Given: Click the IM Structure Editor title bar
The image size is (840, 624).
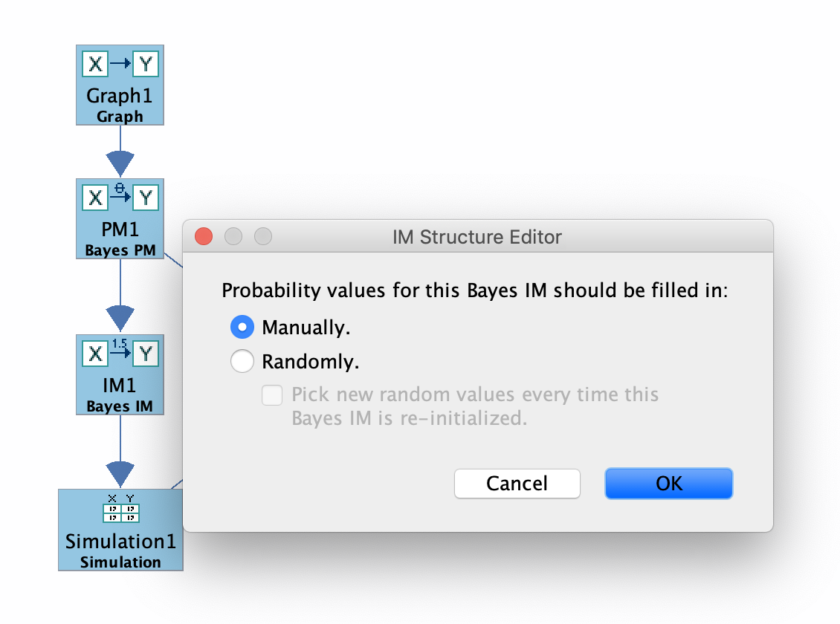Looking at the screenshot, I should [478, 236].
